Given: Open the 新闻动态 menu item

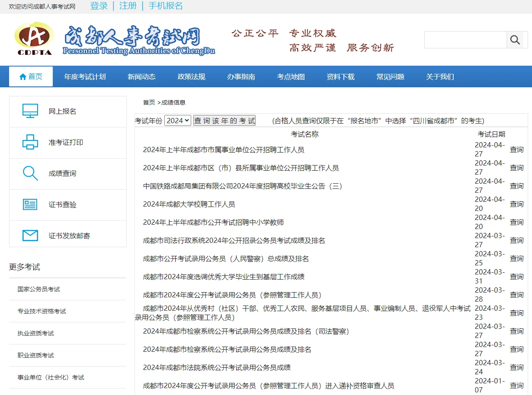Looking at the screenshot, I should click(x=141, y=76).
